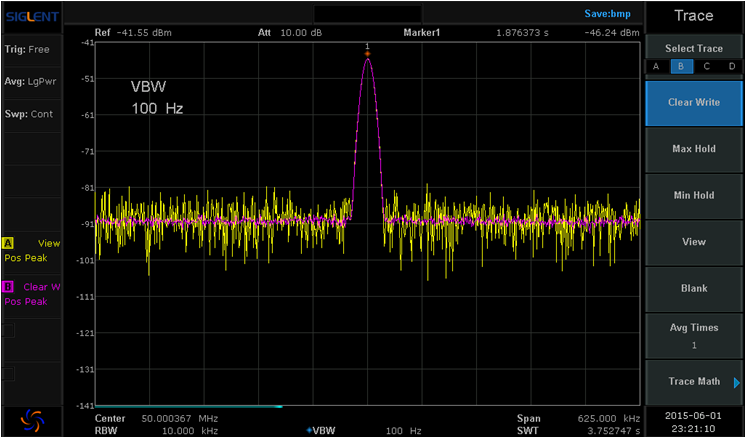This screenshot has height=438, width=746.
Task: Select trace D in Select Trace
Action: pyautogui.click(x=731, y=66)
